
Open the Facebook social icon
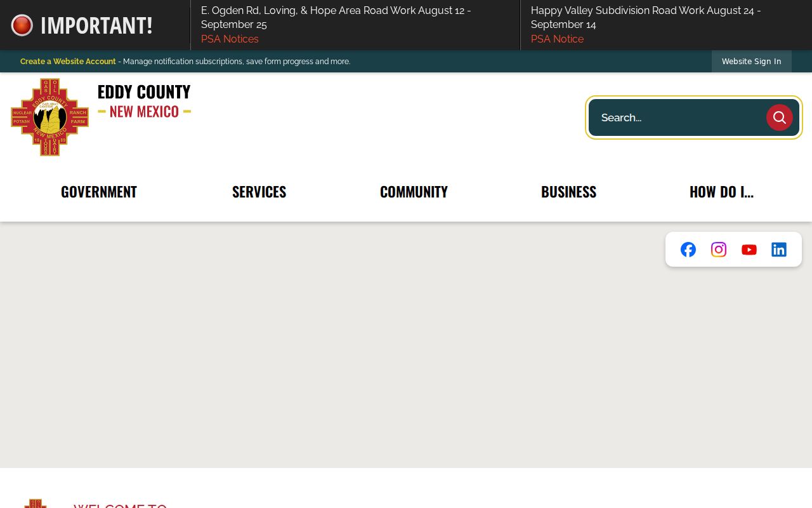(x=688, y=250)
